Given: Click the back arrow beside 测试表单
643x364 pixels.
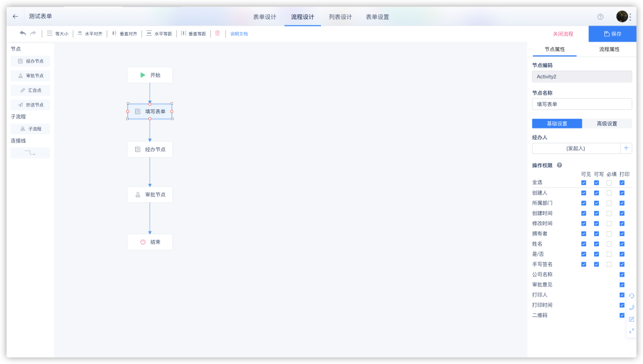Looking at the screenshot, I should click(x=15, y=17).
